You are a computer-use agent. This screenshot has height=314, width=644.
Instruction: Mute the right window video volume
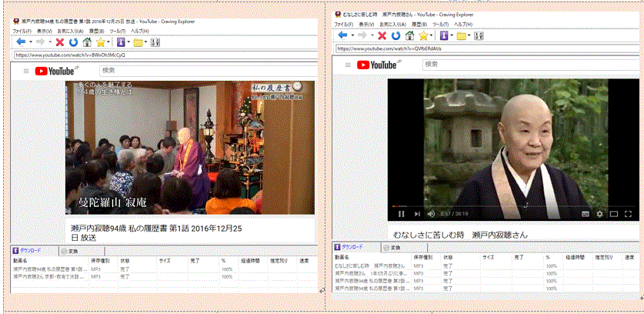tap(431, 214)
